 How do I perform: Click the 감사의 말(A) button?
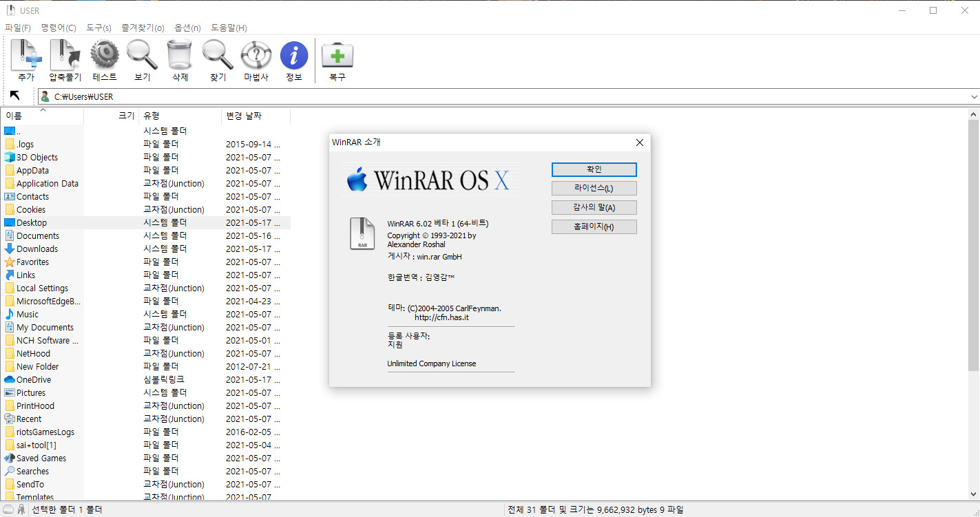click(x=594, y=207)
